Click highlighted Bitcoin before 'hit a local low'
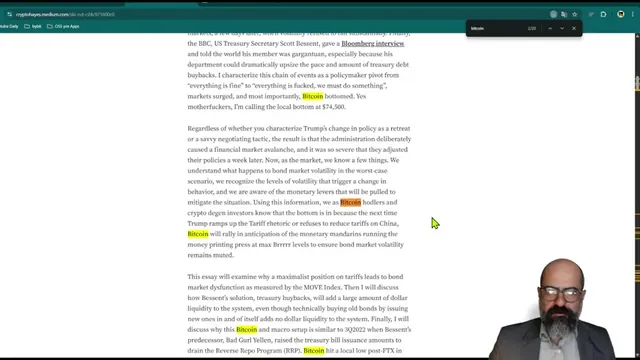Image resolution: width=640 pixels, height=360 pixels. click(x=314, y=351)
